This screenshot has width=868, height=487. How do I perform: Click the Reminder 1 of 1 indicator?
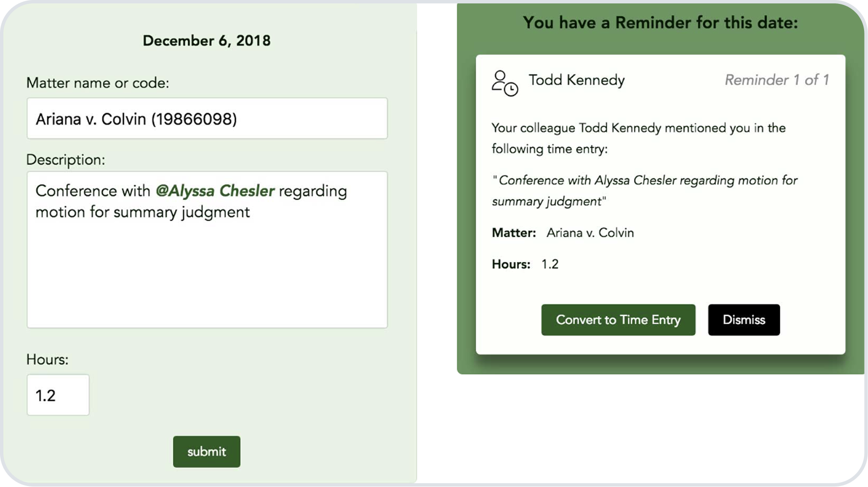(x=777, y=79)
